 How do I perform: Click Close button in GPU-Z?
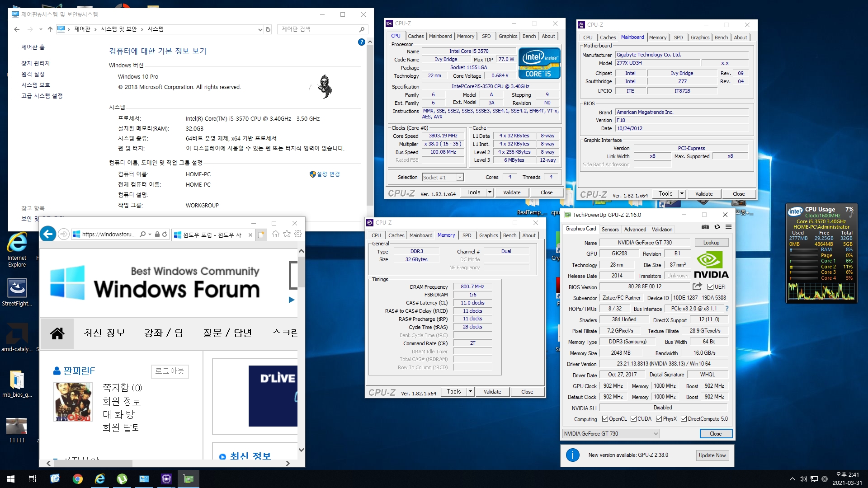(x=716, y=434)
